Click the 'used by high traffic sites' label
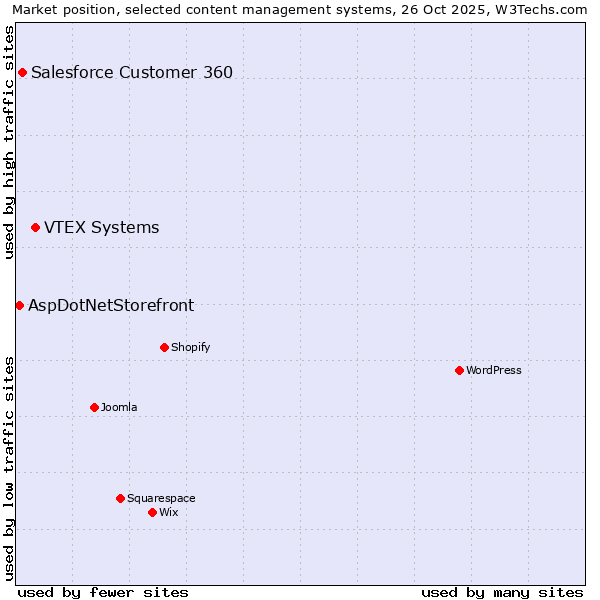The width and height of the screenshot is (600, 600). click(9, 142)
